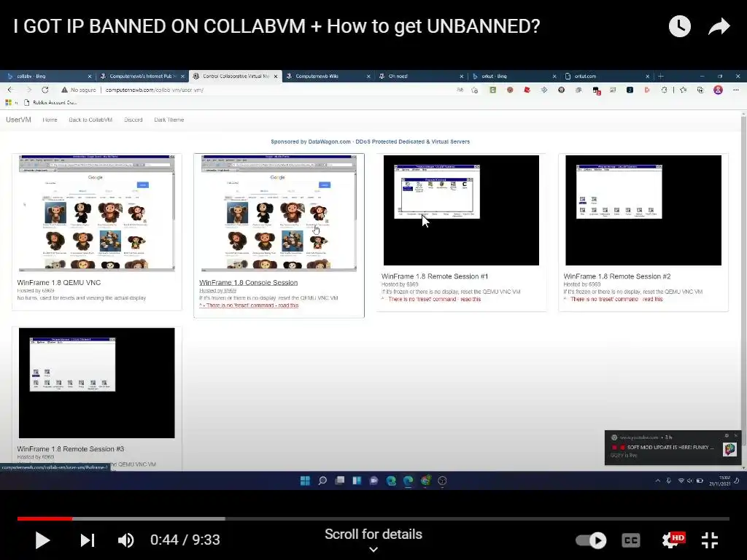The height and width of the screenshot is (560, 747).
Task: Toggle the autoplay switch
Action: pyautogui.click(x=591, y=540)
